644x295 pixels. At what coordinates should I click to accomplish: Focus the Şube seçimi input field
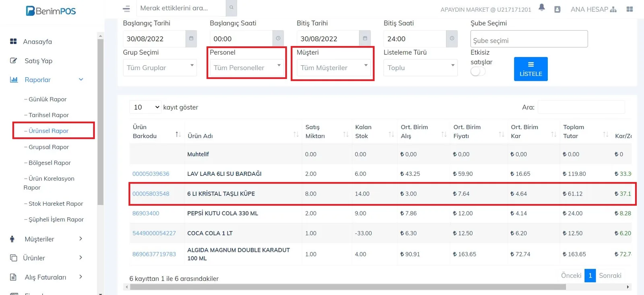529,39
